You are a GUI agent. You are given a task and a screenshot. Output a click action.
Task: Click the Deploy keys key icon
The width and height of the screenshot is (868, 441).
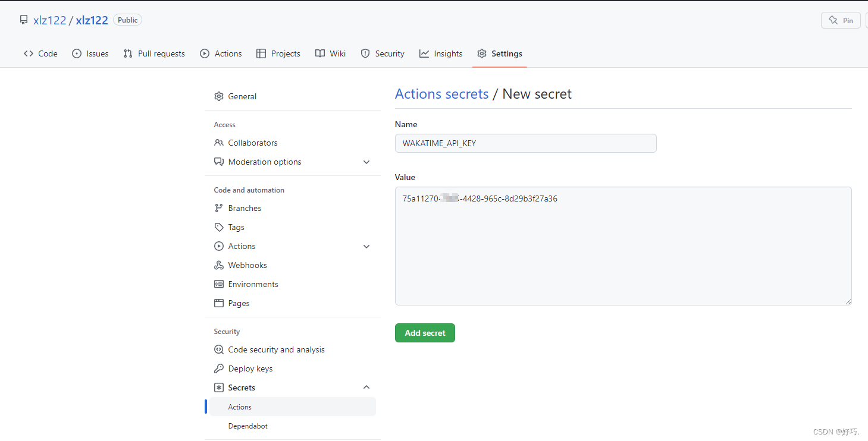click(219, 368)
